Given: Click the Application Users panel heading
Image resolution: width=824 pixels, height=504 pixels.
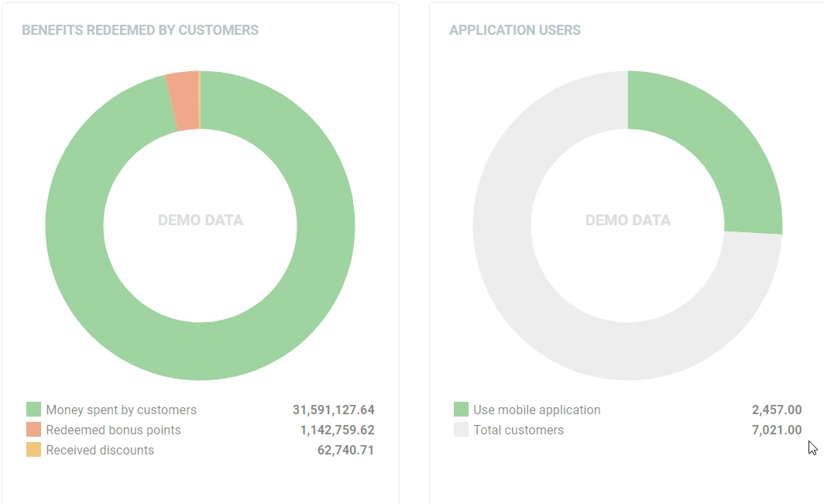Looking at the screenshot, I should tap(515, 30).
